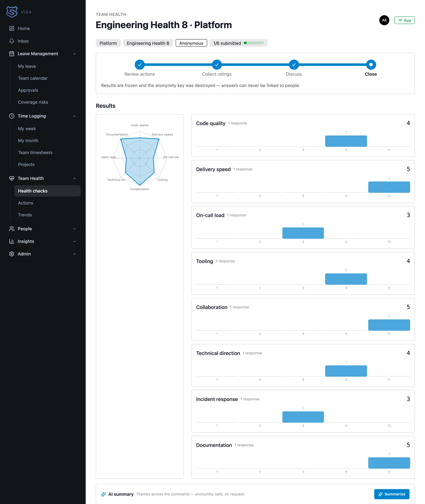This screenshot has height=504, width=425.
Task: Open Inbox via the bell icon
Action: tap(12, 41)
